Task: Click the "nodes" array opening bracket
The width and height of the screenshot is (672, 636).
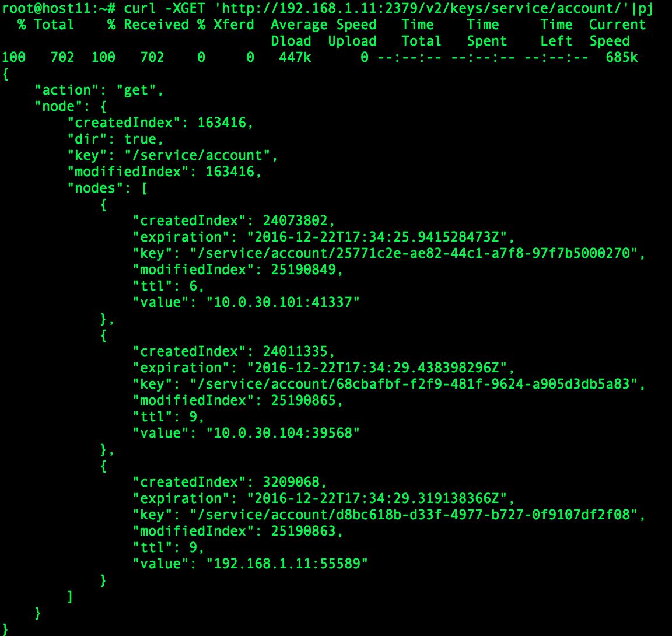Action: point(145,188)
